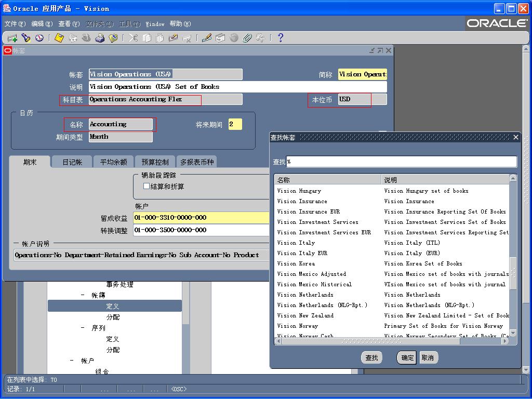Click the 简称 short name field
The width and height of the screenshot is (532, 399).
tap(362, 74)
